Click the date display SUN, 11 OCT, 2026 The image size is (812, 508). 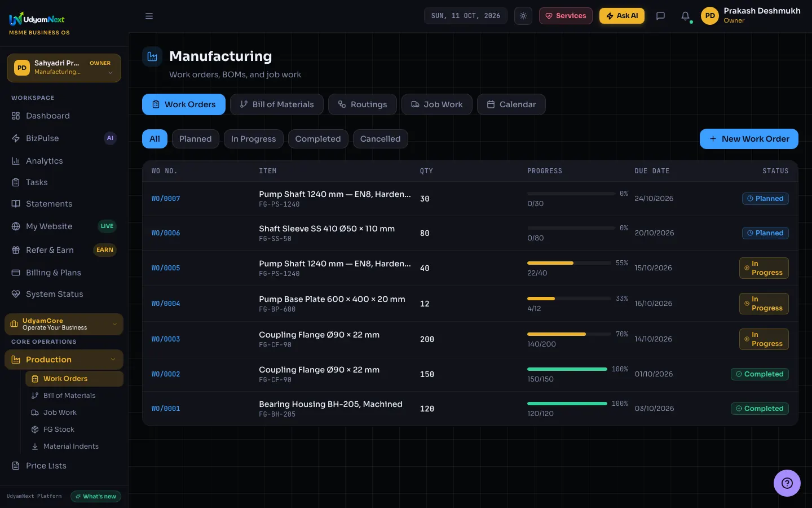pos(466,16)
